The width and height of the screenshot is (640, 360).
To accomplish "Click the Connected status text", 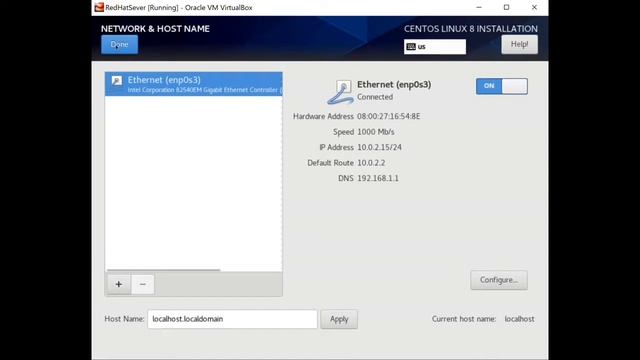I will click(375, 97).
